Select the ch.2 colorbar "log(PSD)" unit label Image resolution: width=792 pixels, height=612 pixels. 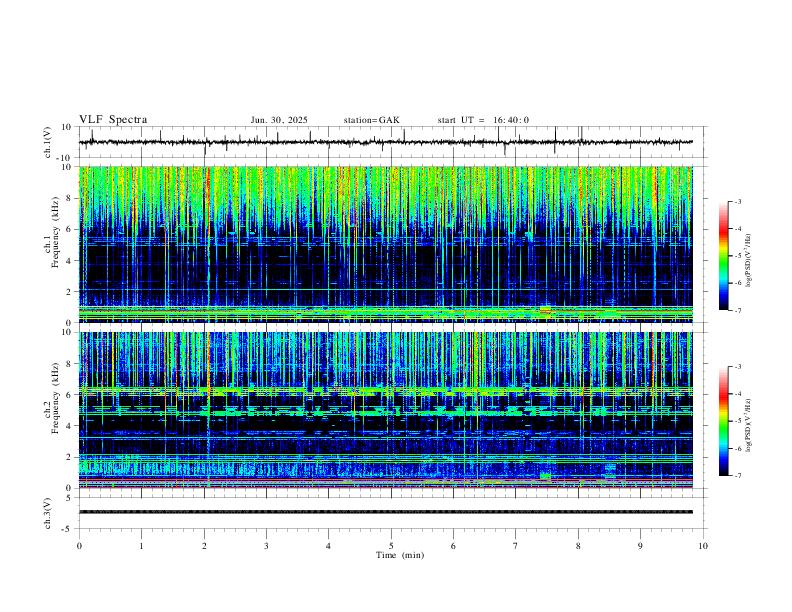pyautogui.click(x=748, y=426)
